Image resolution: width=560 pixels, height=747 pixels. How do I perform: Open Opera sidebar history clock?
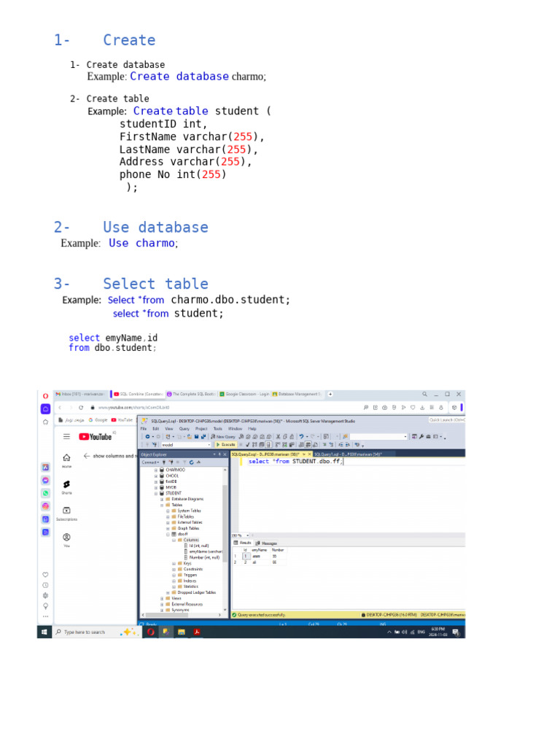coord(45,585)
